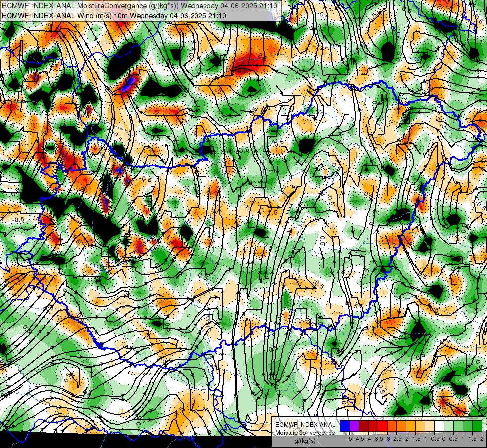487x448 pixels.
Task: Click the legend tick label '-5'
Action: point(349,439)
